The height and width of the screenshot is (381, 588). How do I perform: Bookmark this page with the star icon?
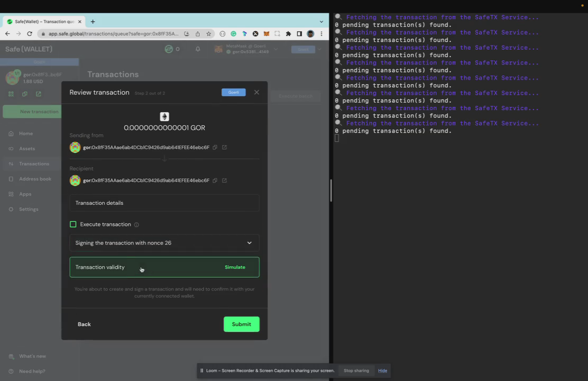(208, 34)
